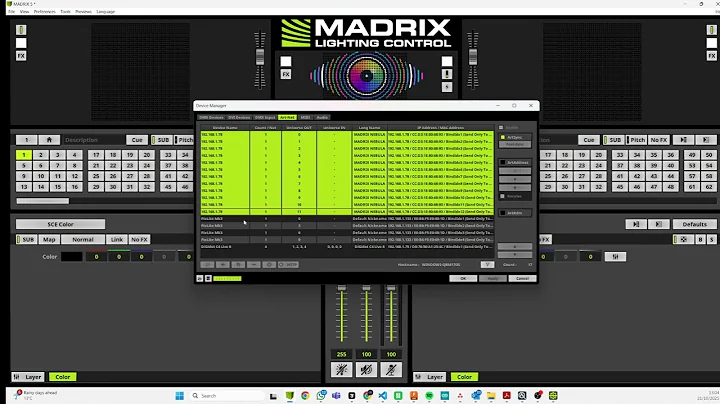Click the red color value field on left deck

coord(96,257)
